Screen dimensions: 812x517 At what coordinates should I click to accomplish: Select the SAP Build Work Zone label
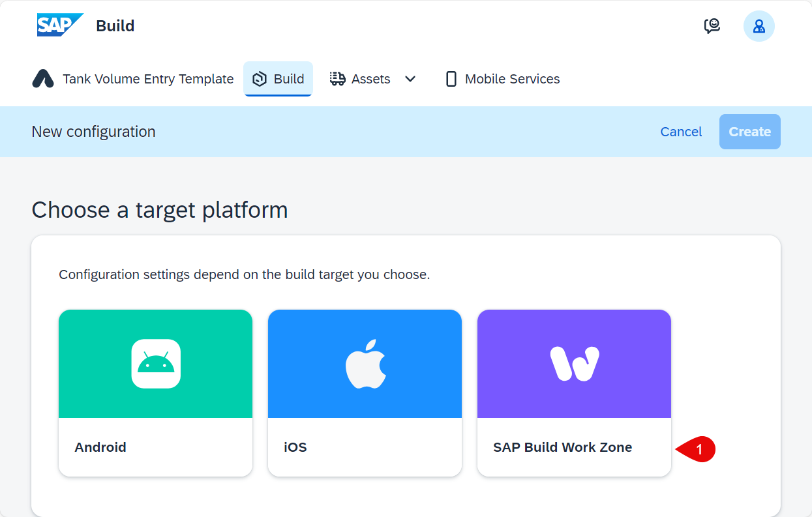[x=563, y=447]
